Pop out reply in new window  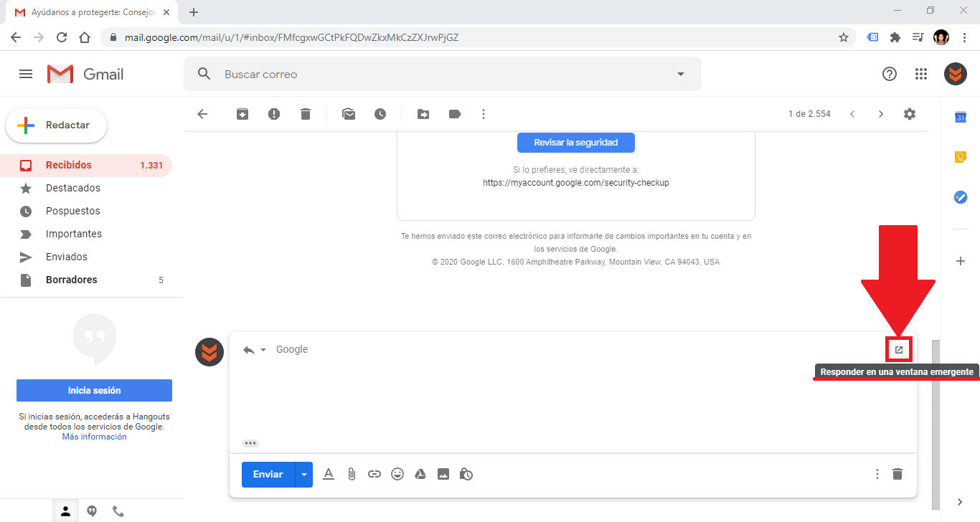click(x=899, y=350)
